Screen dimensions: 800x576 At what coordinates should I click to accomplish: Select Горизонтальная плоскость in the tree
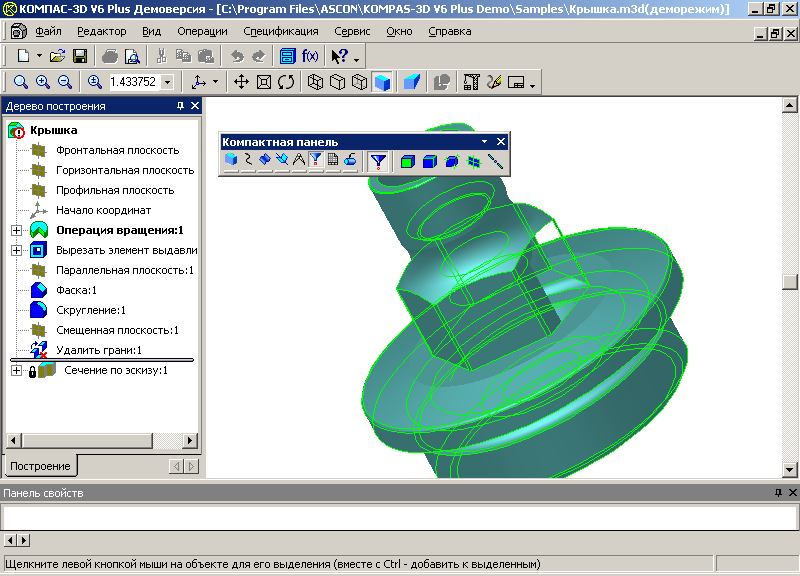pyautogui.click(x=125, y=170)
